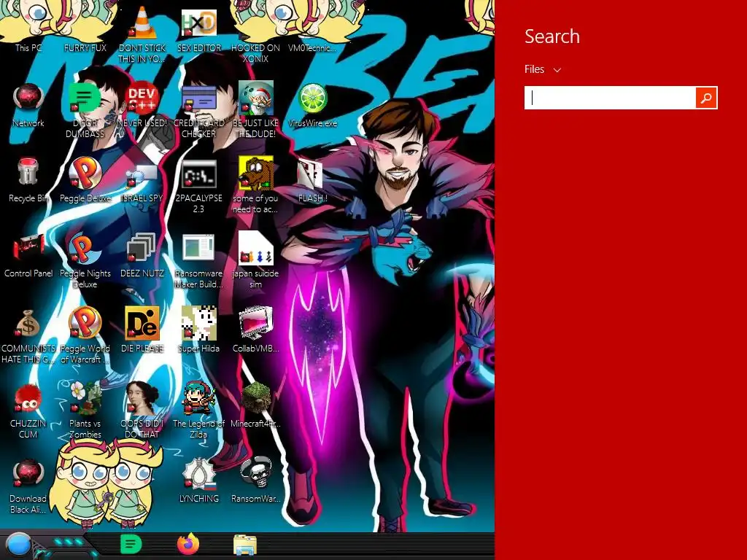This screenshot has height=560, width=747.
Task: Select the Minecraft4Fr... grass block icon
Action: point(255,405)
